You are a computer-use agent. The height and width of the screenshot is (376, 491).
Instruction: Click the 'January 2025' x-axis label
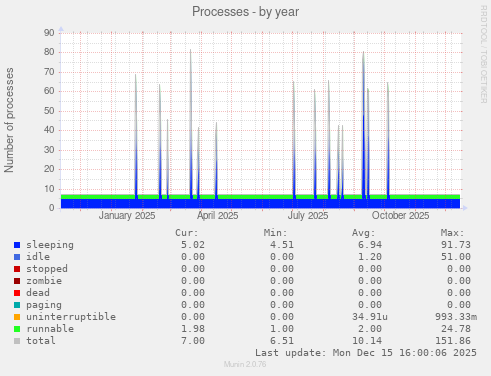[x=127, y=216]
